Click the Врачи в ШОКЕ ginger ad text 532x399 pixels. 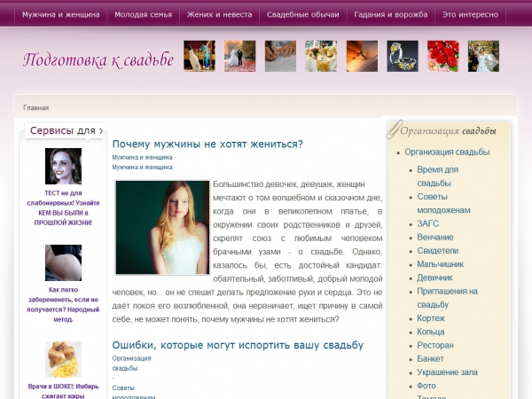(64, 391)
